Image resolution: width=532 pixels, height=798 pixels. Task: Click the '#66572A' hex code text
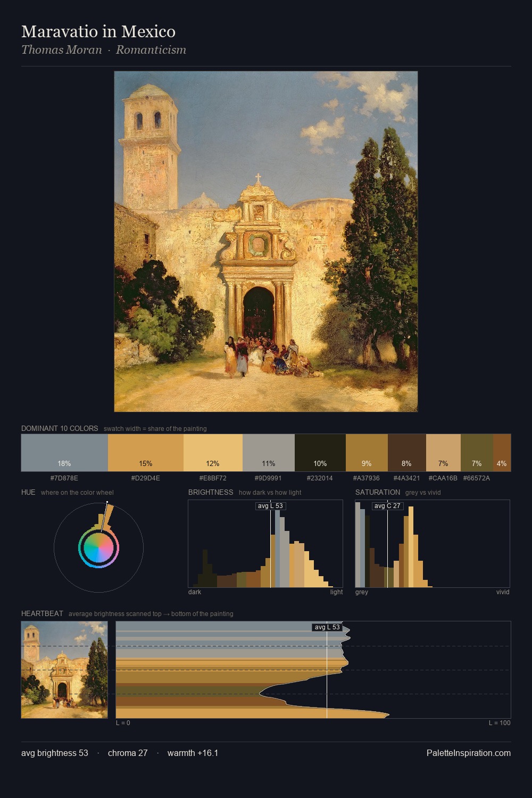pyautogui.click(x=477, y=478)
